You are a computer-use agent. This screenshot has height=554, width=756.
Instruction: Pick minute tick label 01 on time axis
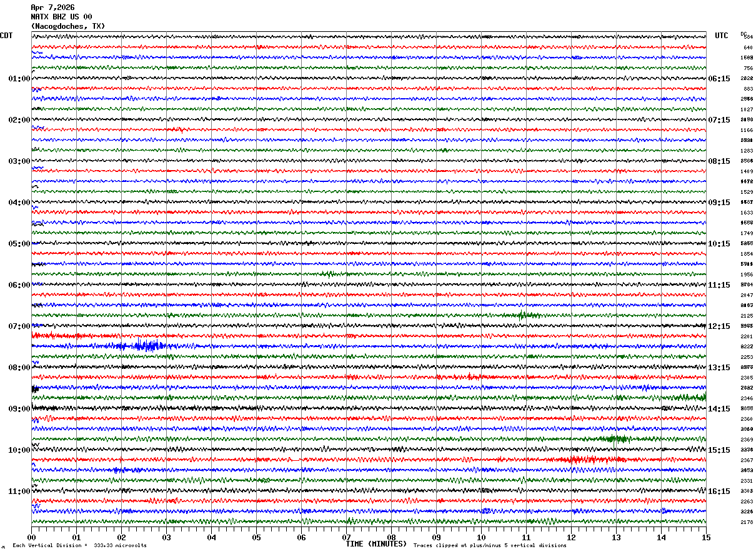76,537
